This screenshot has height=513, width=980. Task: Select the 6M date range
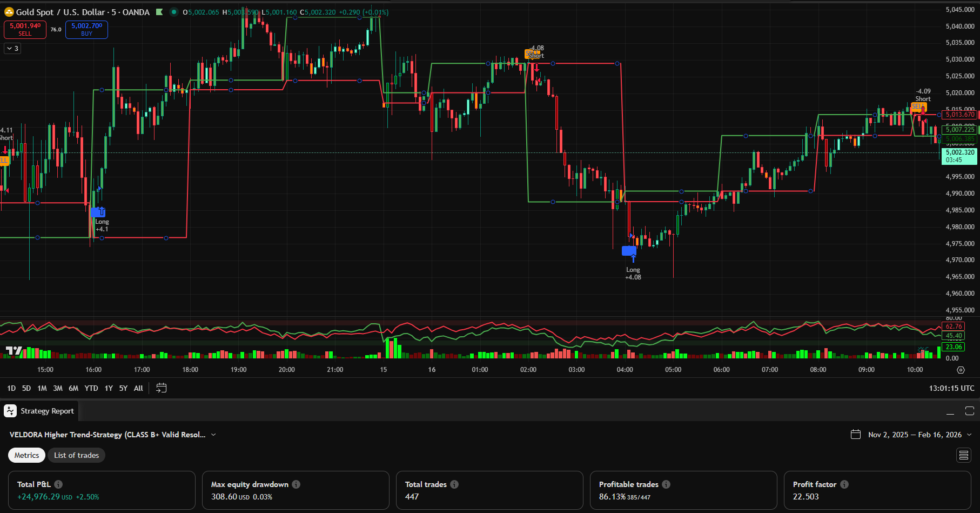(73, 388)
